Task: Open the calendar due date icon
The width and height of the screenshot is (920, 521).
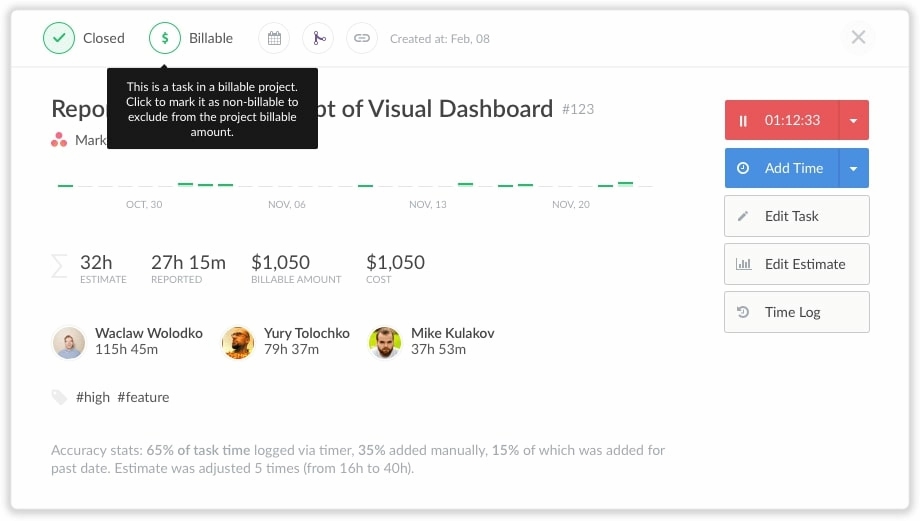Action: click(274, 38)
